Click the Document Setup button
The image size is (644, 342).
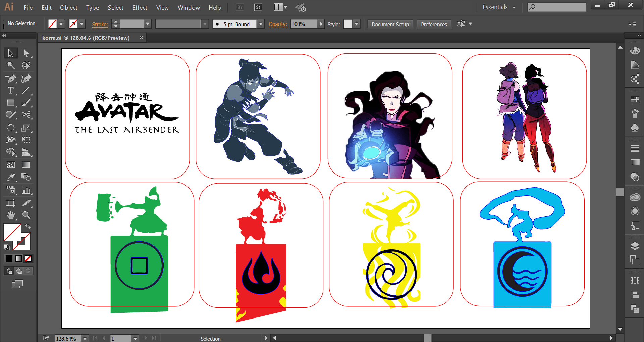pos(390,24)
